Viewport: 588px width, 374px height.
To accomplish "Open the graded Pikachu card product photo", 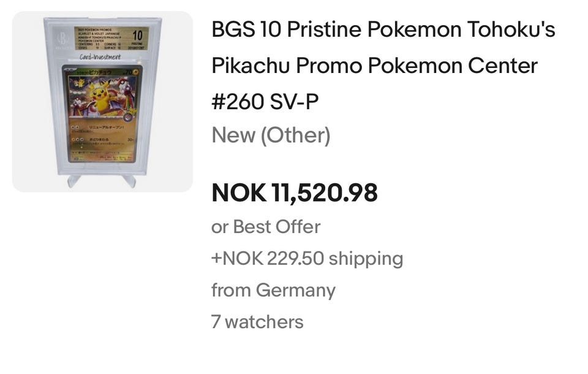I will pos(102,101).
